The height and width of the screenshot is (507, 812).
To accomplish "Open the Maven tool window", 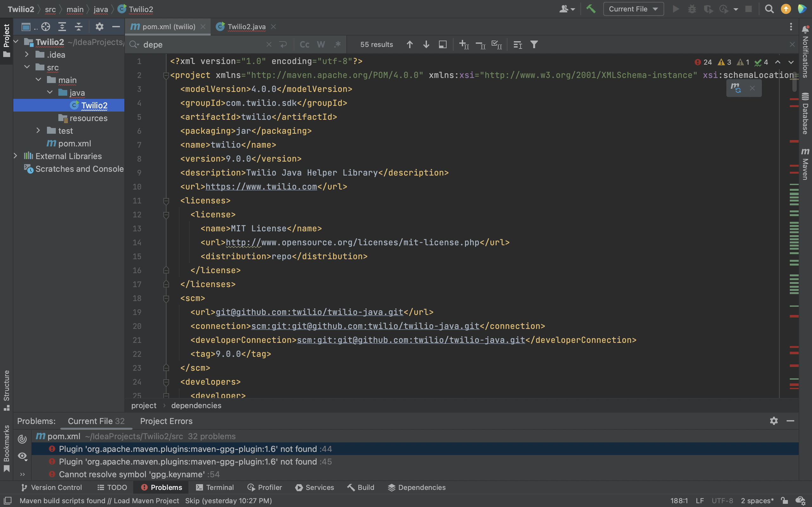I will tap(805, 164).
